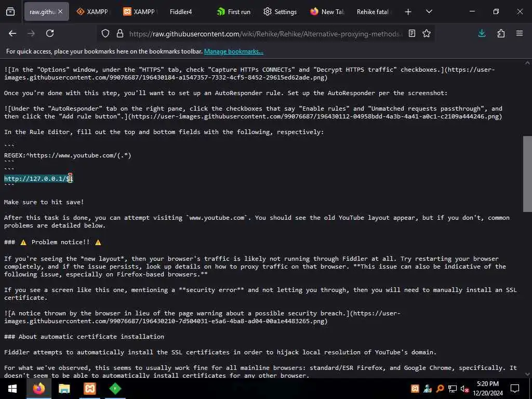The height and width of the screenshot is (399, 532).
Task: Open the notification center icon
Action: tap(515, 389)
